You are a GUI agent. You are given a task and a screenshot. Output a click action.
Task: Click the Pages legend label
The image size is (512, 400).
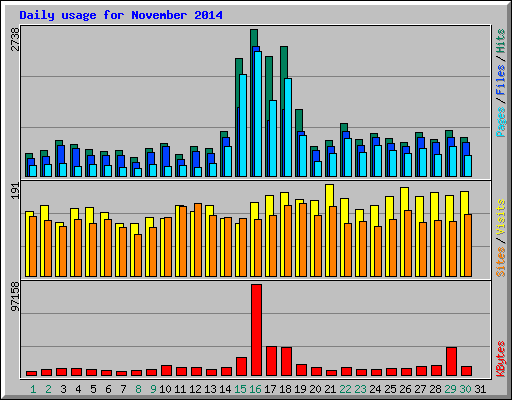501,122
